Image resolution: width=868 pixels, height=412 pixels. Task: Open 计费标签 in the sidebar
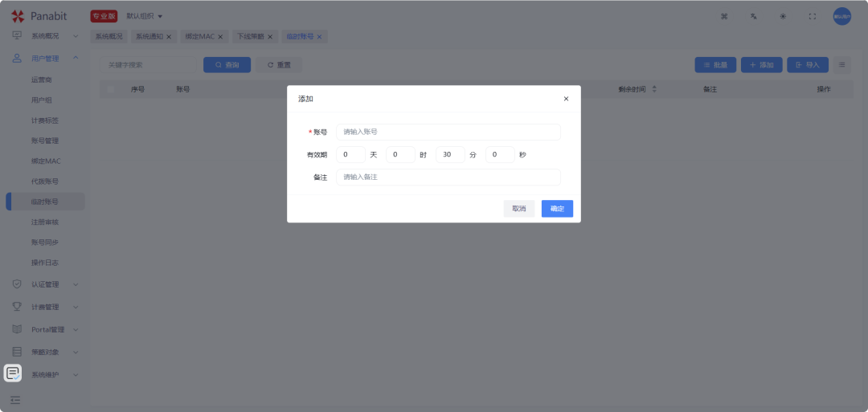[45, 120]
